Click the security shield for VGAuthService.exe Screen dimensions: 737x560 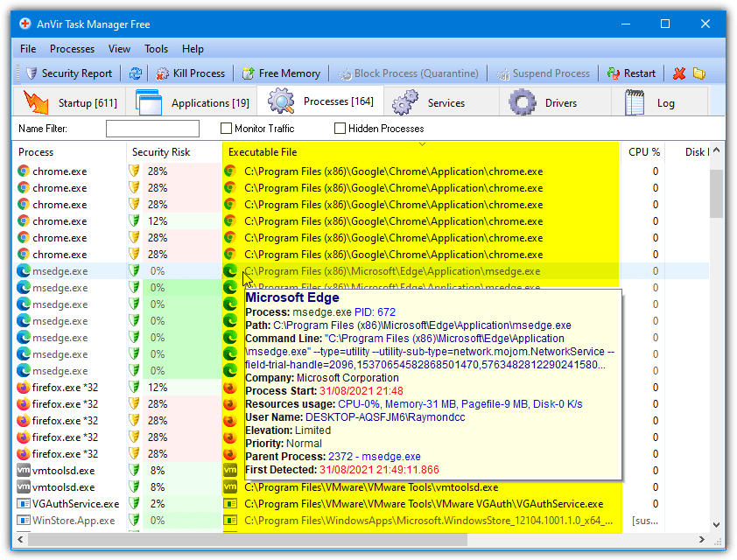(x=135, y=504)
